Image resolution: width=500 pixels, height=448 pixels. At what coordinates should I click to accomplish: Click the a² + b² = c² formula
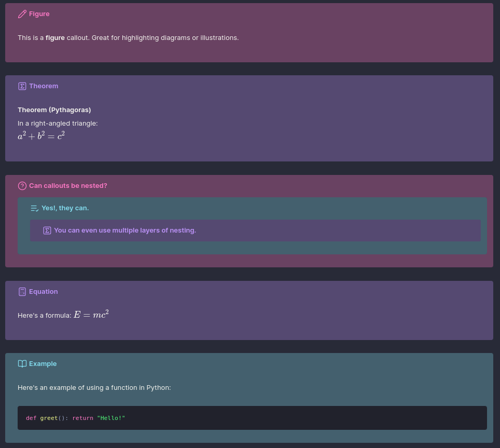41,135
